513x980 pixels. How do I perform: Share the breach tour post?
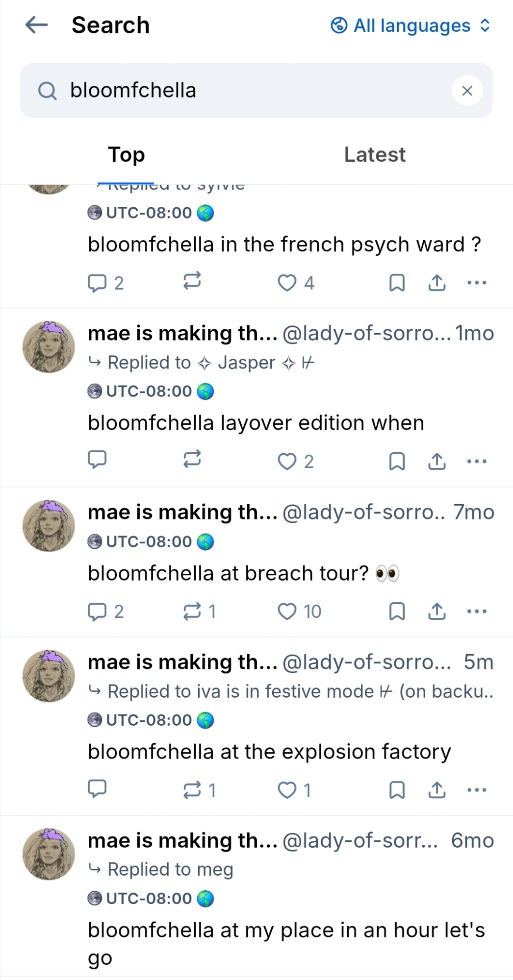coord(437,611)
